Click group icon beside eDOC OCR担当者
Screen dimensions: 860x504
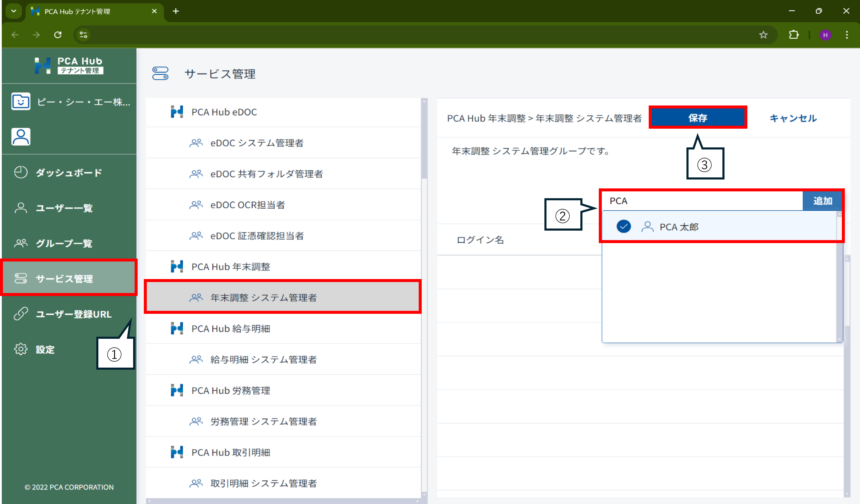coord(196,205)
